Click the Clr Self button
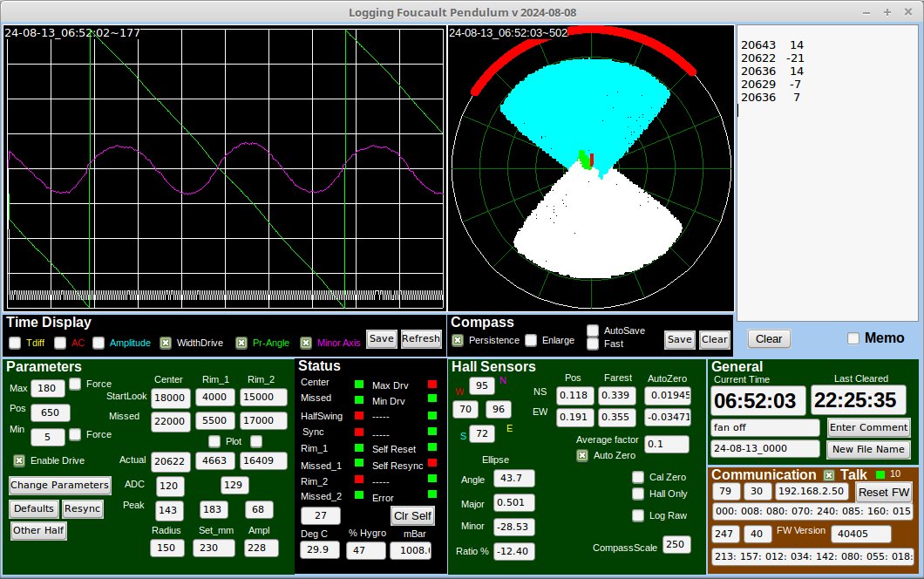This screenshot has width=924, height=579. click(412, 515)
